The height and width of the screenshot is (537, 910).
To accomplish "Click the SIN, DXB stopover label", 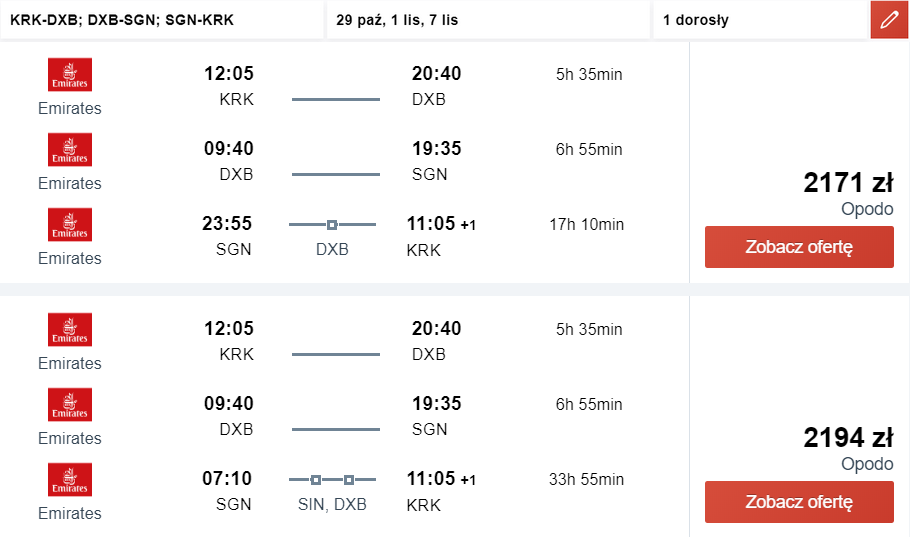I will pos(332,504).
